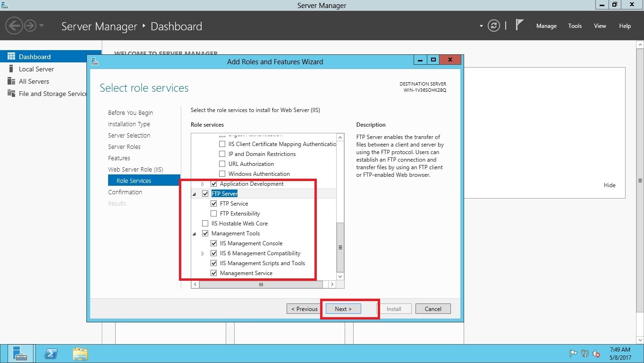This screenshot has width=644, height=363.
Task: Click the Dashboard icon in sidebar
Action: tap(11, 56)
